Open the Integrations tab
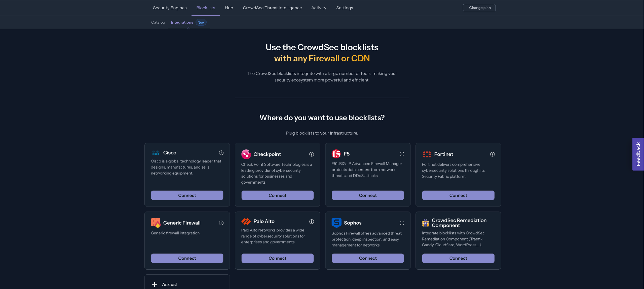The height and width of the screenshot is (289, 644). tap(182, 22)
